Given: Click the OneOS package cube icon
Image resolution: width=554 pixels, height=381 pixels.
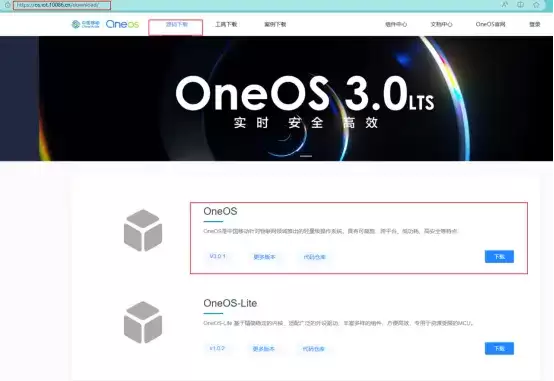Looking at the screenshot, I should [x=143, y=230].
